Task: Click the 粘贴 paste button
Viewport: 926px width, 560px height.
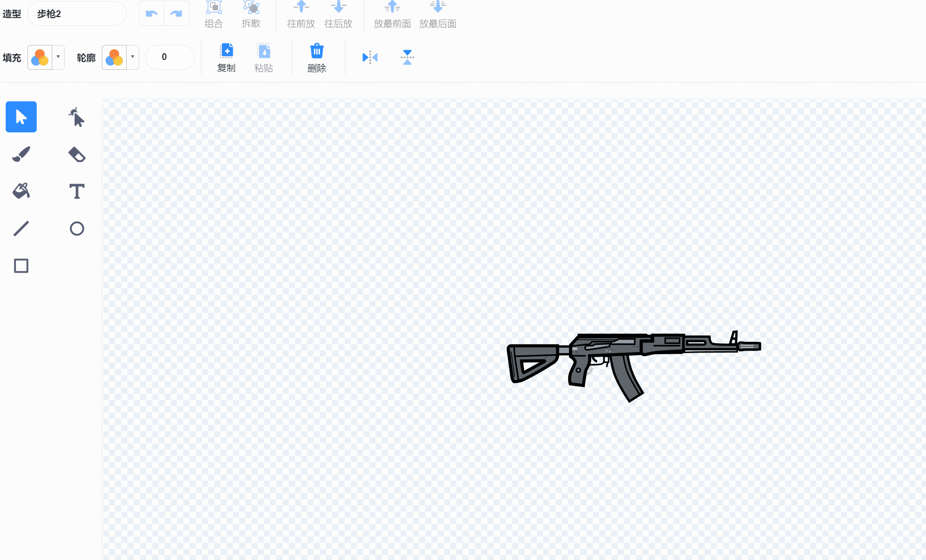Action: point(264,58)
